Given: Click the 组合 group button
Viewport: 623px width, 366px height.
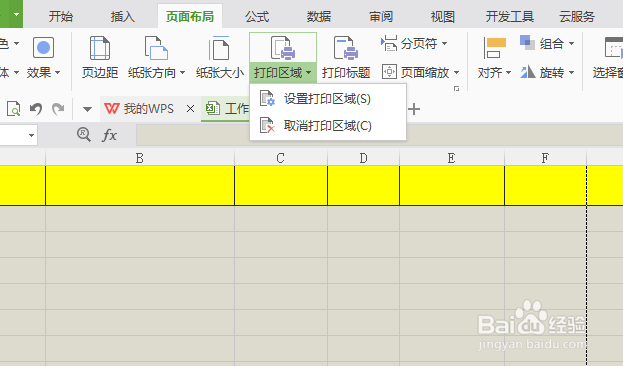Looking at the screenshot, I should coord(547,43).
